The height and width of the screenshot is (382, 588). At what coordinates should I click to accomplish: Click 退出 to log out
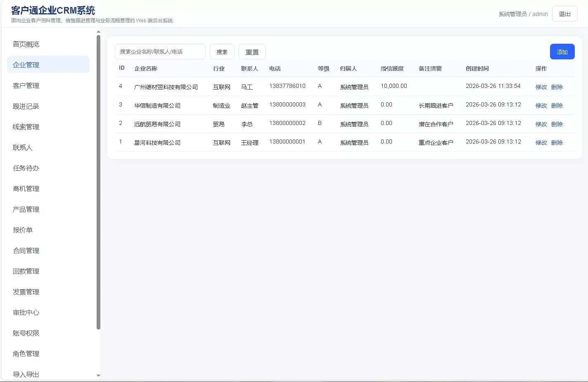click(x=564, y=14)
